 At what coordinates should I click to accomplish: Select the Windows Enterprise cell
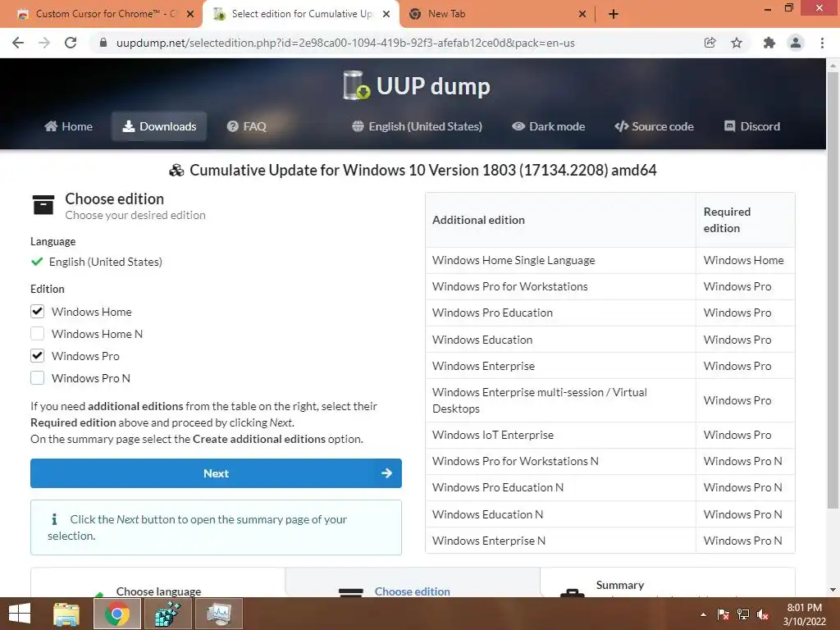[560, 366]
